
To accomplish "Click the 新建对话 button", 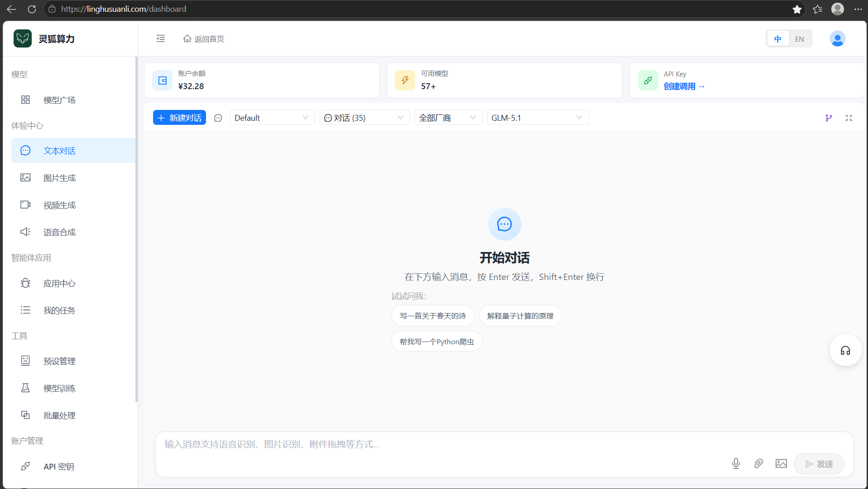I will (x=179, y=118).
